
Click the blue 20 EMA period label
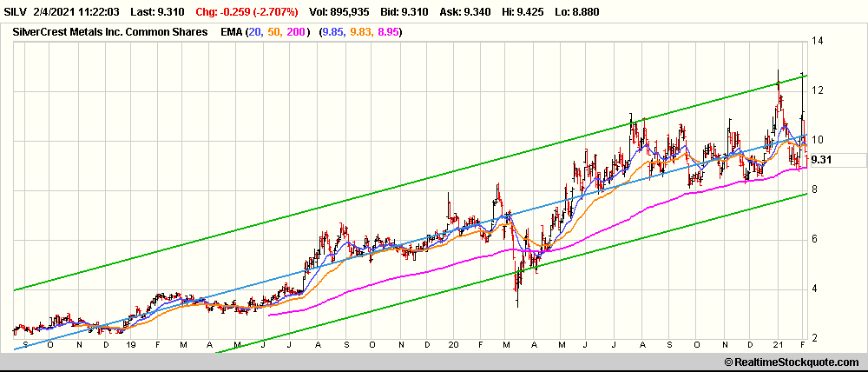coord(255,32)
